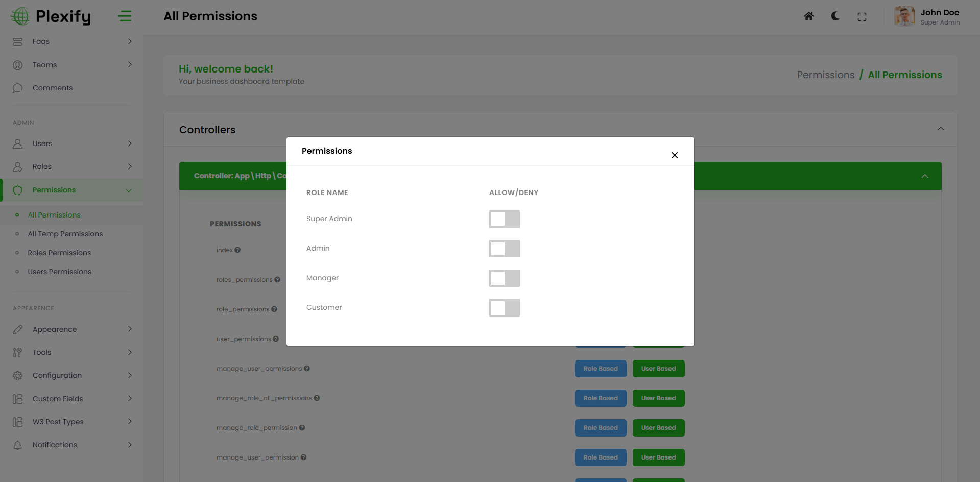Switch on the Customer role permission
980x482 pixels.
[x=504, y=308]
